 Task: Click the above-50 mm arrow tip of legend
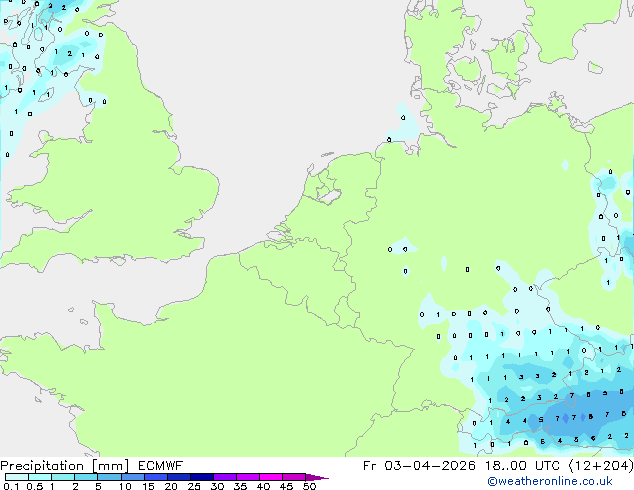coord(317,477)
